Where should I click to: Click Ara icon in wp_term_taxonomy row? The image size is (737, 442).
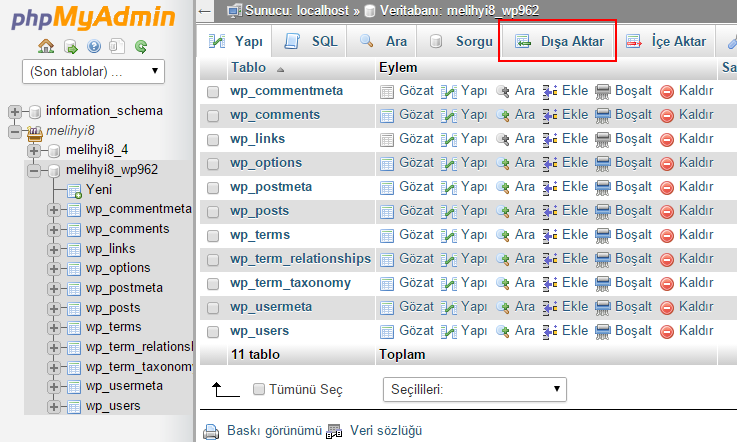tap(503, 284)
